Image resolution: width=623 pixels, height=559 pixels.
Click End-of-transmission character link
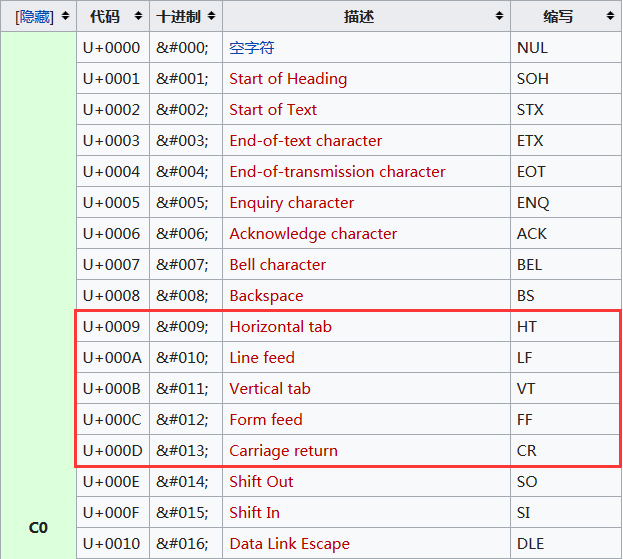coord(337,172)
